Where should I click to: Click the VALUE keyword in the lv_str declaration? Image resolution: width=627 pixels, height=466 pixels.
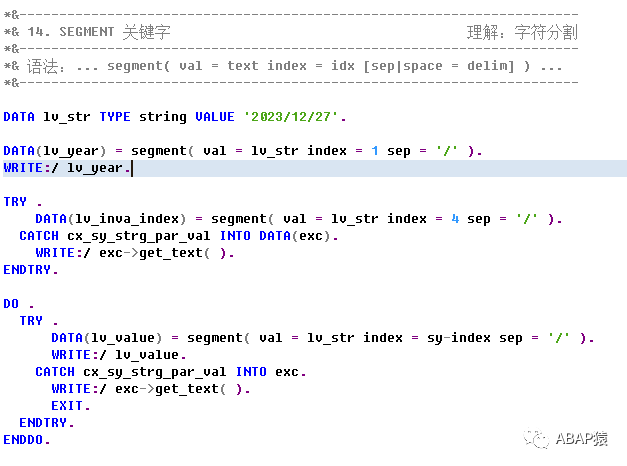coord(215,117)
